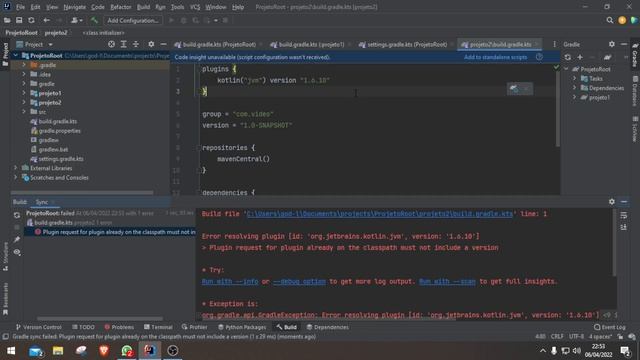Hide the Build panel with minus icon
The width and height of the screenshot is (640, 360).
pyautogui.click(x=624, y=202)
